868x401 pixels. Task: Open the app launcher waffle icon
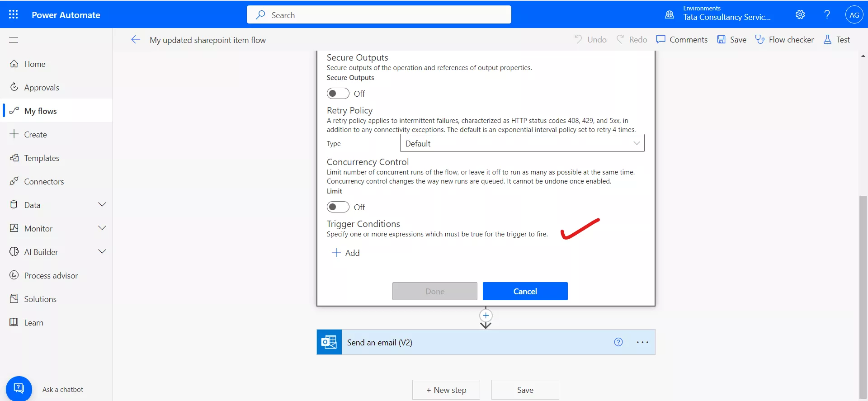click(x=14, y=14)
